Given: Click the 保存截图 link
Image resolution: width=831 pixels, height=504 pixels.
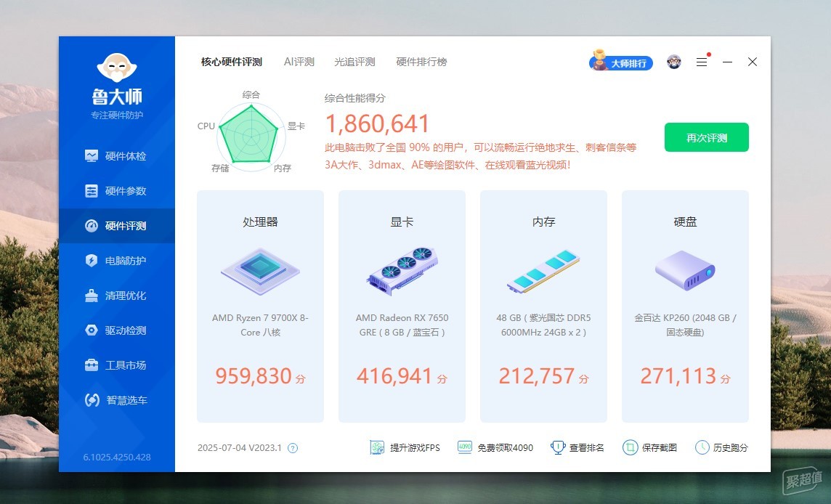Looking at the screenshot, I should click(660, 448).
